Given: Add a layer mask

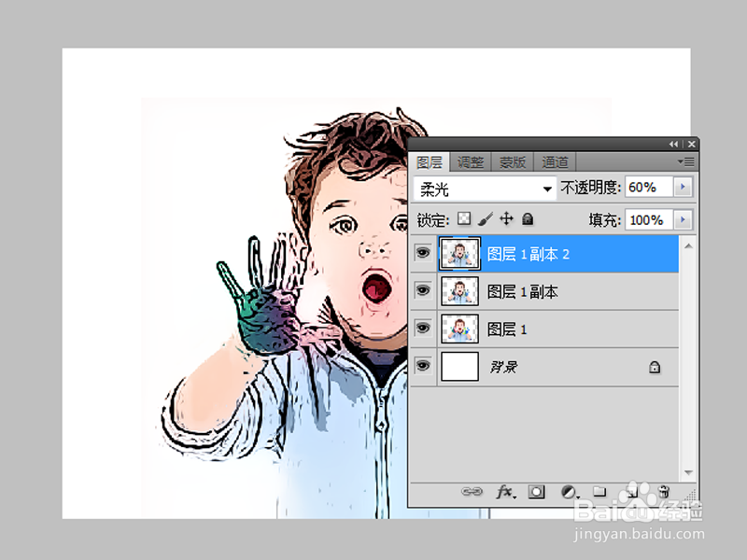Looking at the screenshot, I should [x=535, y=492].
